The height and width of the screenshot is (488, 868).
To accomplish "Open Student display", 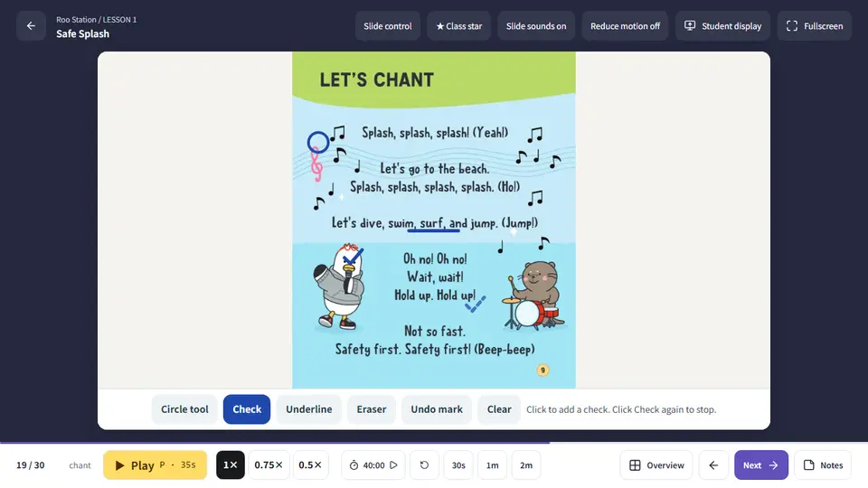I will point(722,26).
